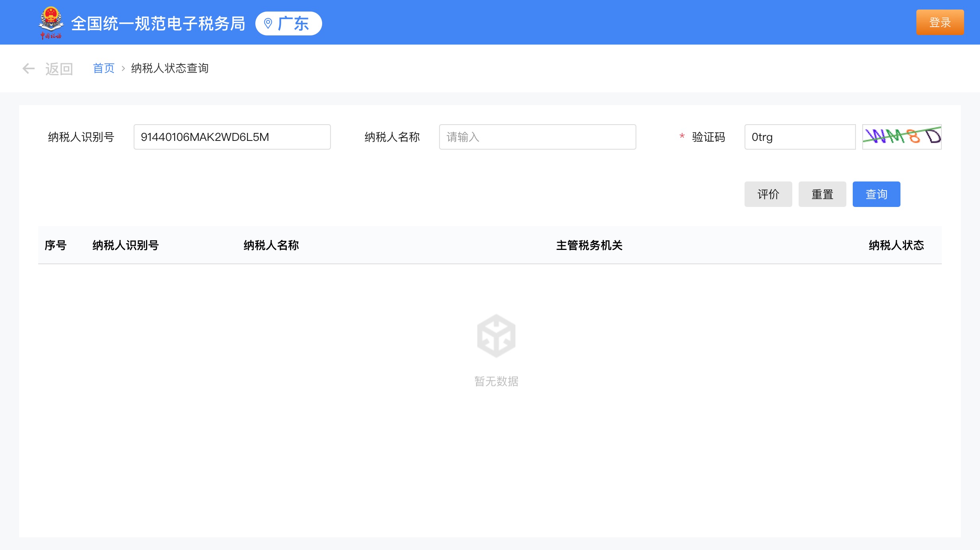980x550 pixels.
Task: Refresh the captcha verification image
Action: click(x=901, y=137)
